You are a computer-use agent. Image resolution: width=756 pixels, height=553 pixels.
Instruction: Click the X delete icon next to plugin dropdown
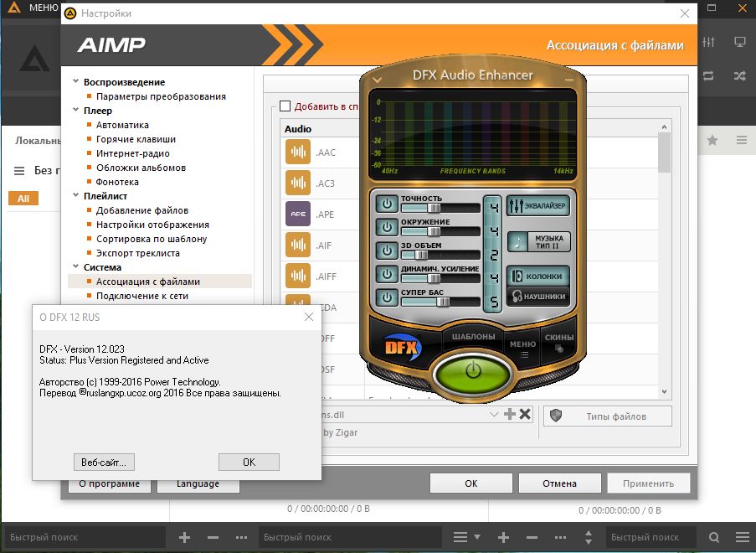tap(525, 414)
